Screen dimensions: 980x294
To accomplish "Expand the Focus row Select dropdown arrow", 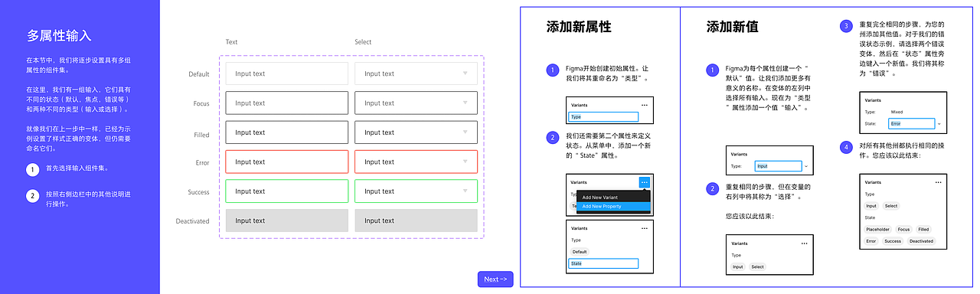I will (x=465, y=103).
